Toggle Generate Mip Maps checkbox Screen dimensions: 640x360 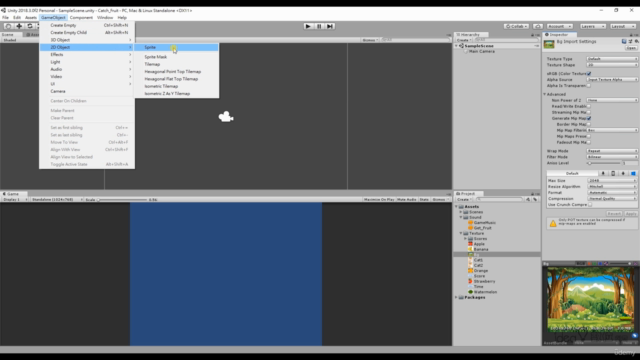tap(589, 118)
